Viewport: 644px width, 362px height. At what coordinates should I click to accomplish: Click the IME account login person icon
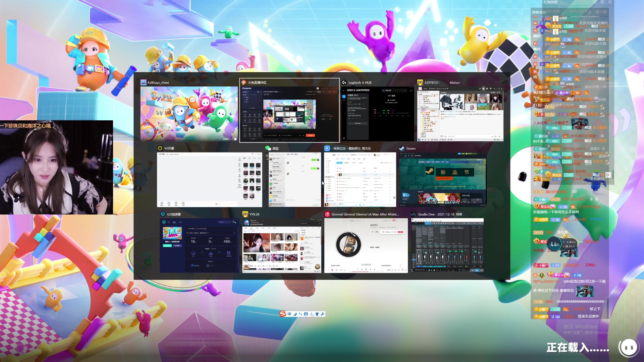(x=312, y=314)
